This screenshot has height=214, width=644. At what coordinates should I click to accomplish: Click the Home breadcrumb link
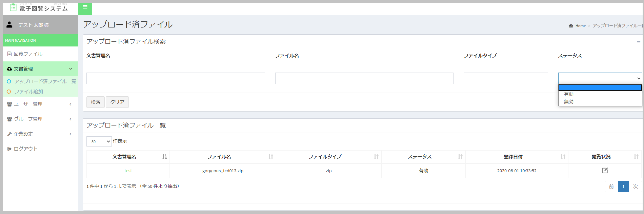pos(580,26)
